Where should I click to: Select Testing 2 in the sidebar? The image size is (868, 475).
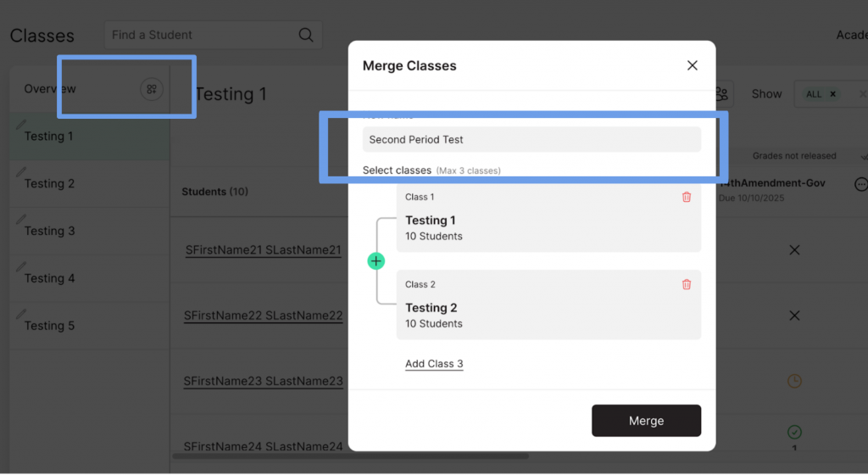(89, 184)
